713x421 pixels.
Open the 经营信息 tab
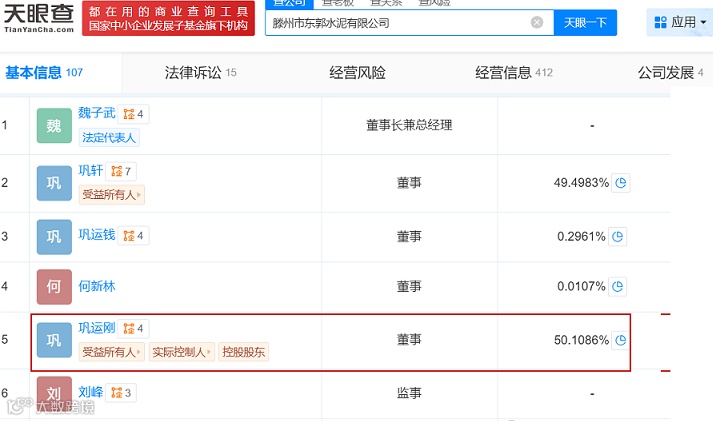(x=514, y=73)
